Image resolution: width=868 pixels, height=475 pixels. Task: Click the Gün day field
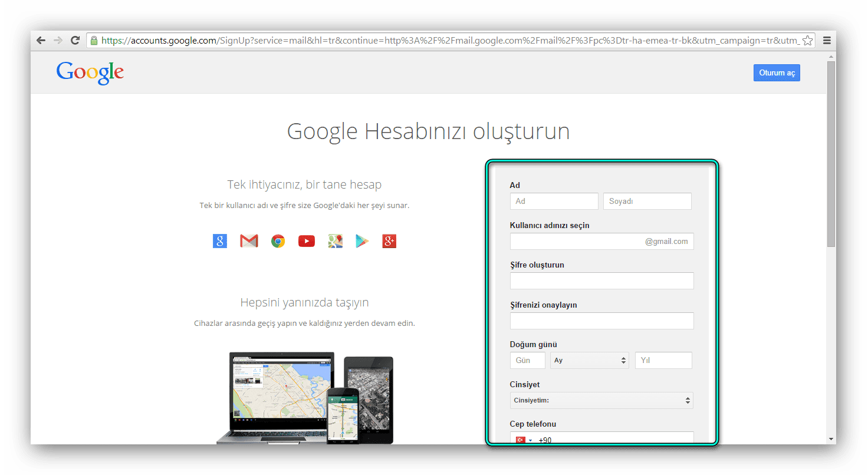coord(528,360)
